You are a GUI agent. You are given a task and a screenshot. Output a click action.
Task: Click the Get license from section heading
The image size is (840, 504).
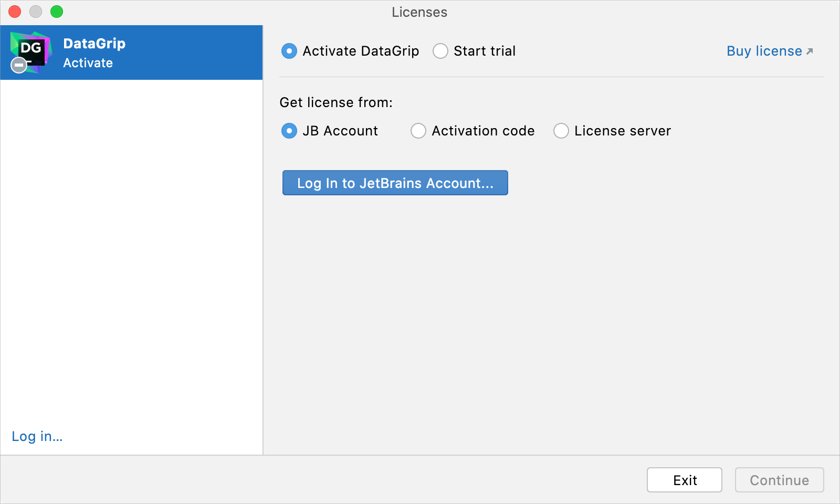click(x=336, y=102)
